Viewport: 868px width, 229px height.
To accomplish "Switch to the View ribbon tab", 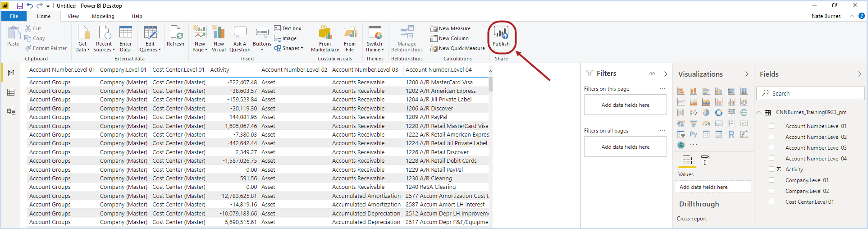I will 73,16.
